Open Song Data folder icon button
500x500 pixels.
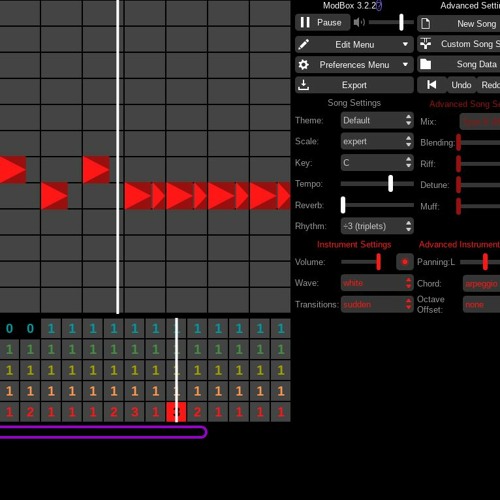[x=459, y=64]
